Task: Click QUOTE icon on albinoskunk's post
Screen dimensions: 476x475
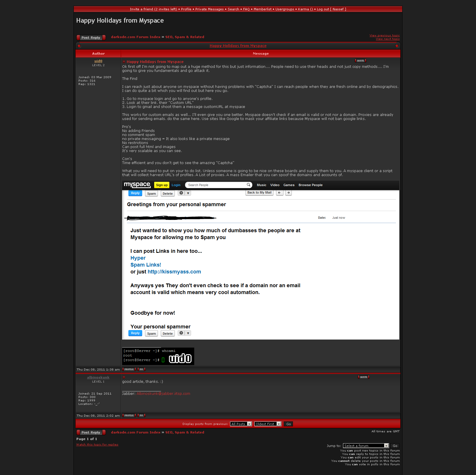Action: click(364, 377)
